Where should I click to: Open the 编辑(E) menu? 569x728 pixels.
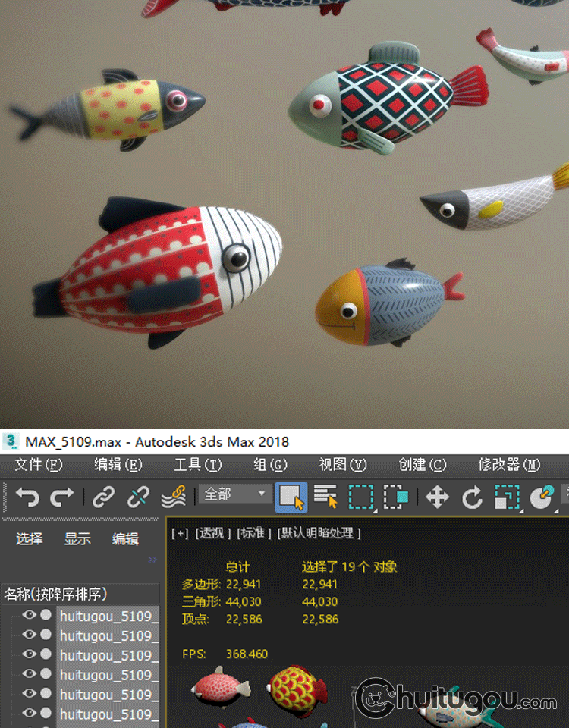[118, 465]
